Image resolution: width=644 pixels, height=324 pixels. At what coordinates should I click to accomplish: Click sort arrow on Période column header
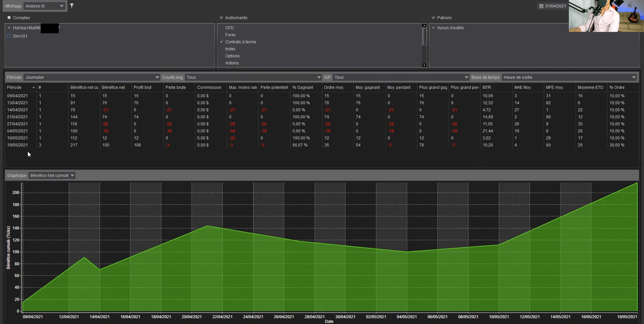34,88
